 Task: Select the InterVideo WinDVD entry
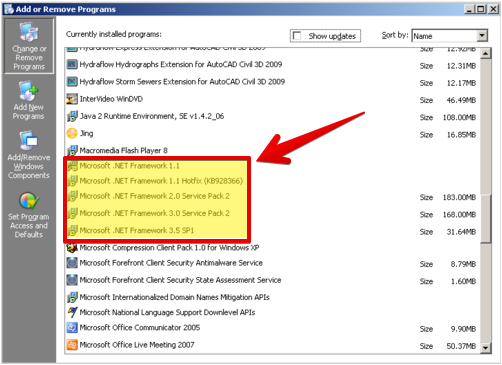point(111,99)
